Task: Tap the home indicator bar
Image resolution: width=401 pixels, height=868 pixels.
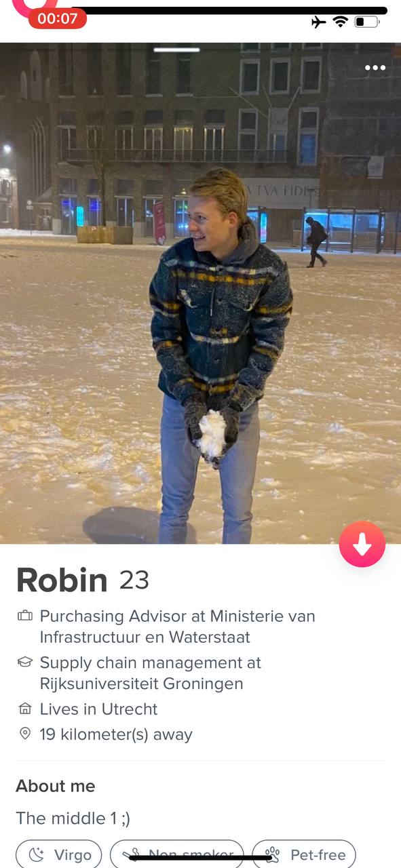Action: click(x=200, y=857)
